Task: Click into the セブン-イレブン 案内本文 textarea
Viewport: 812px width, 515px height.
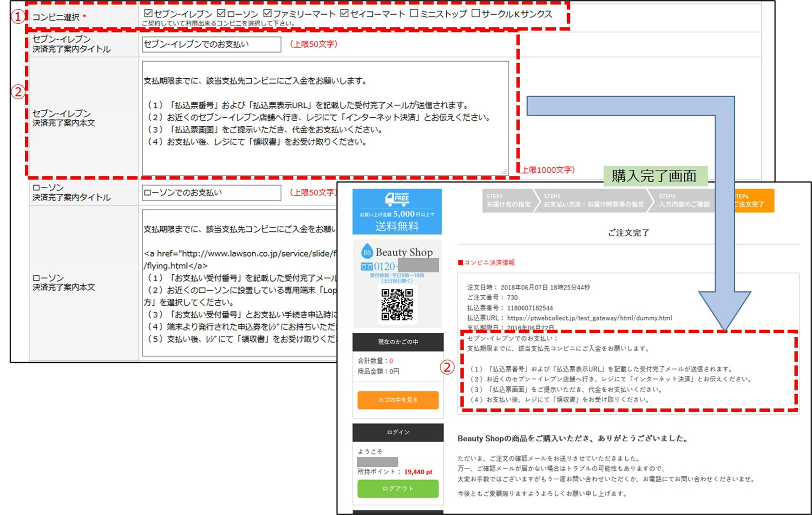Action: (325, 118)
